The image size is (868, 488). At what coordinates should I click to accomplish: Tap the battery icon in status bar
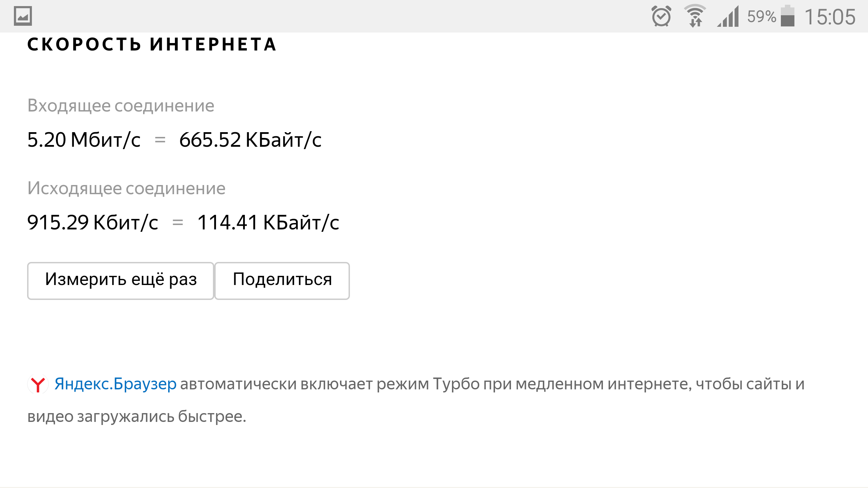pos(788,16)
